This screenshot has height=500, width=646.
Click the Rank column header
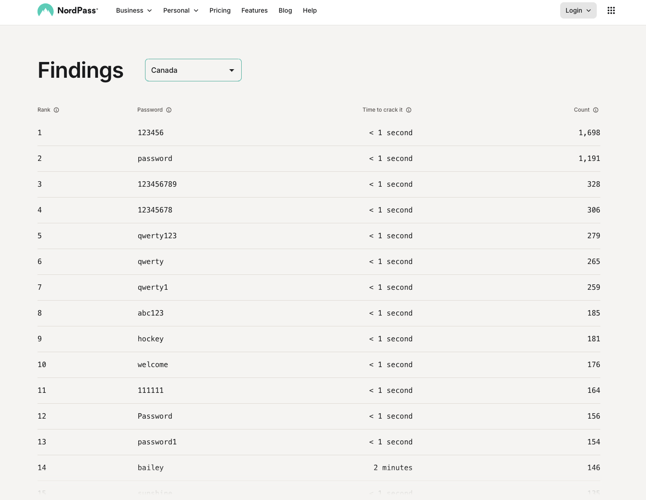click(44, 110)
